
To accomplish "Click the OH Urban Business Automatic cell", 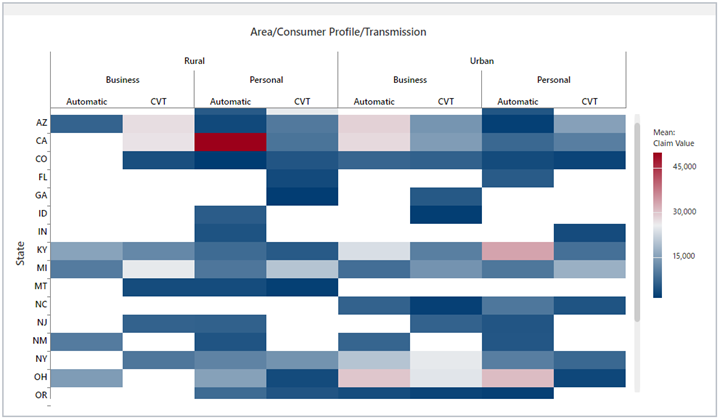I will pyautogui.click(x=374, y=378).
